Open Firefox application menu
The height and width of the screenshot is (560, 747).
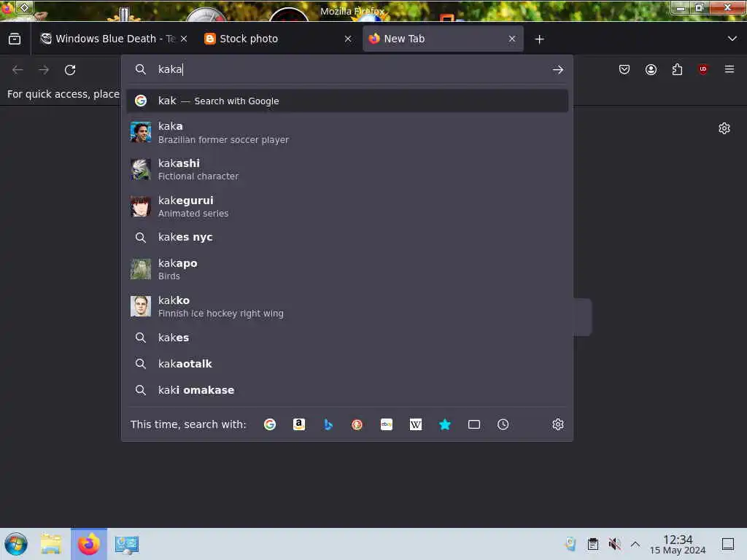coord(729,70)
